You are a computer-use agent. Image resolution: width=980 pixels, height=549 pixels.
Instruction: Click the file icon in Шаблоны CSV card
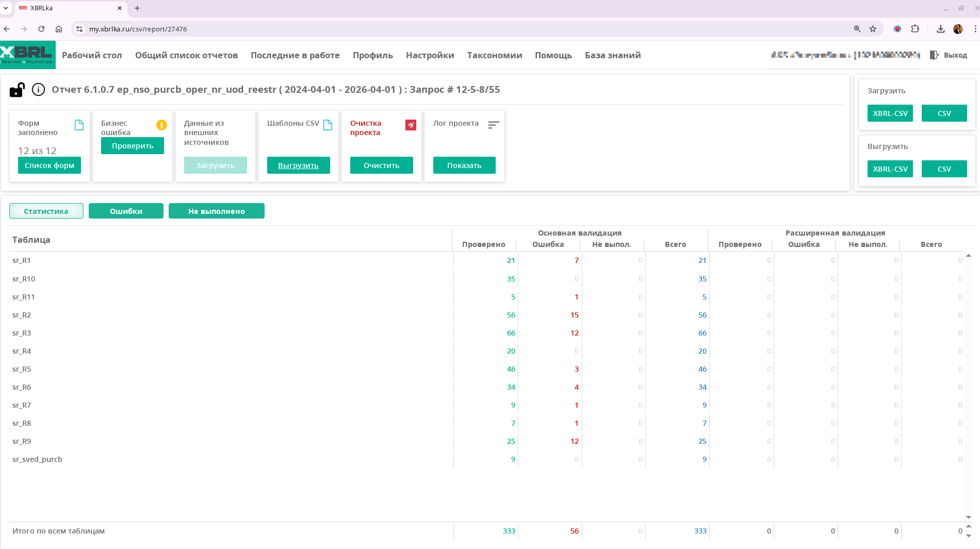[328, 125]
